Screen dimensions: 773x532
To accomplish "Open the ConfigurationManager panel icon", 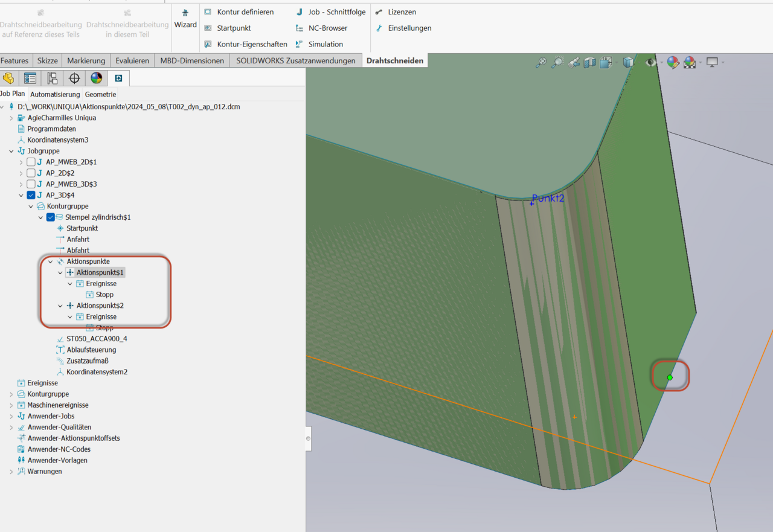I will tap(53, 79).
